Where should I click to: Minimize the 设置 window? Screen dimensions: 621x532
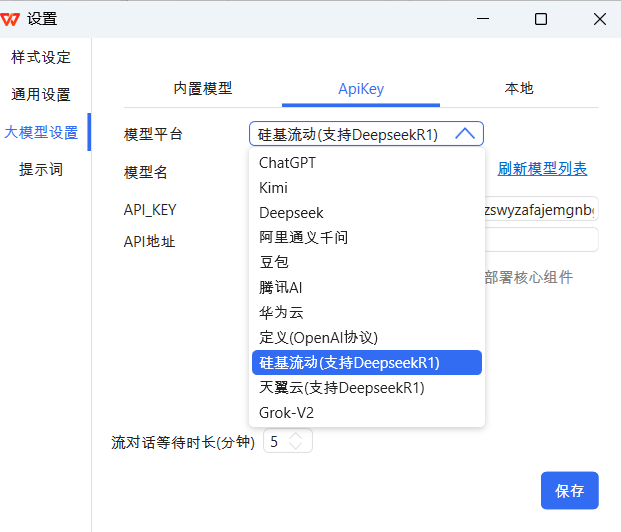point(483,19)
